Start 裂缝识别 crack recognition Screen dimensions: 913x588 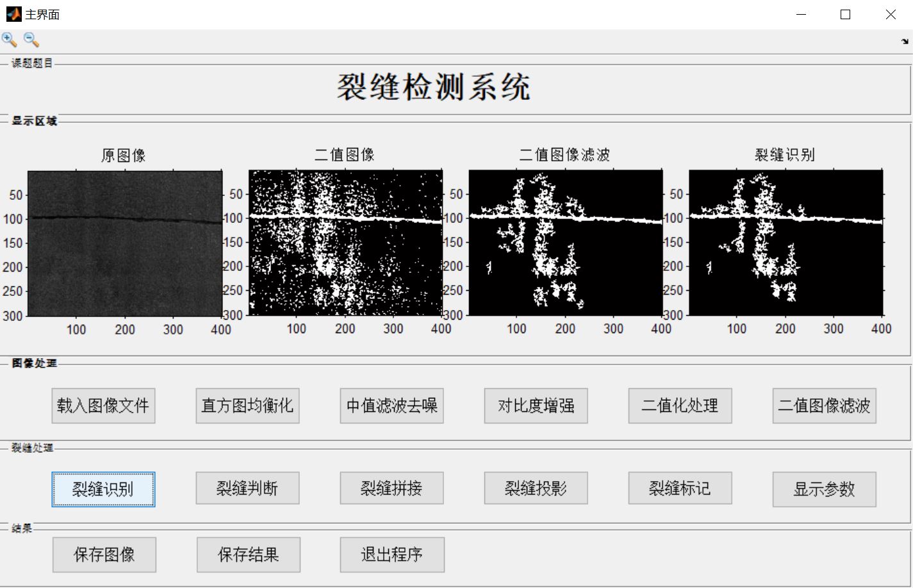point(103,489)
